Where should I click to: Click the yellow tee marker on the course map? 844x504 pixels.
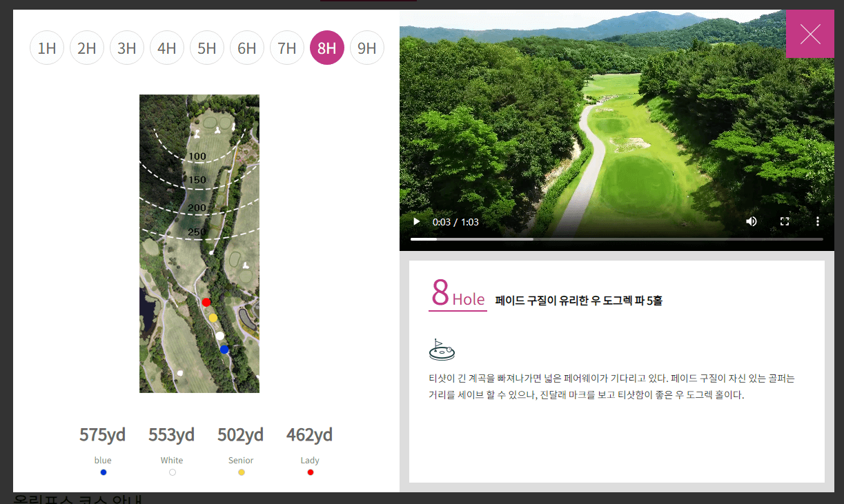click(x=213, y=317)
